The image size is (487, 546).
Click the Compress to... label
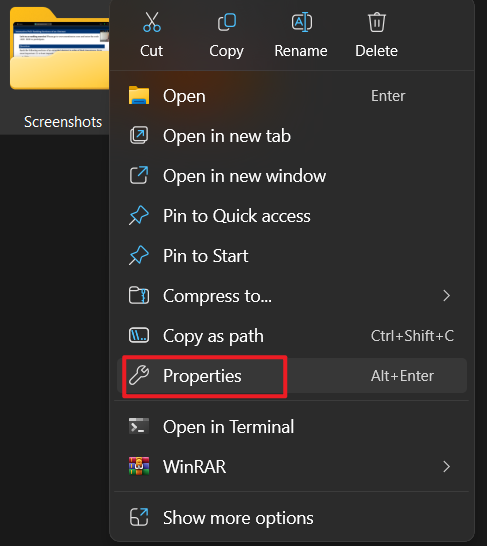[218, 297]
